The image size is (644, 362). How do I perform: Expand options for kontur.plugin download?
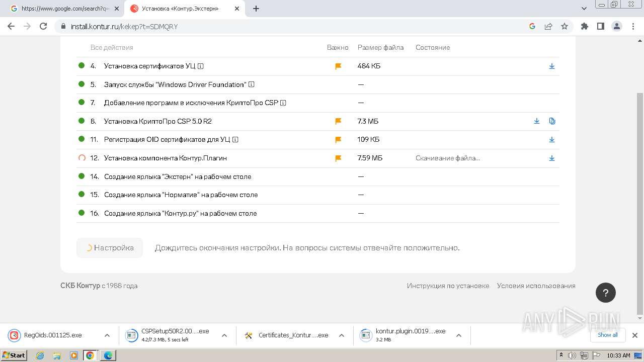(x=459, y=335)
